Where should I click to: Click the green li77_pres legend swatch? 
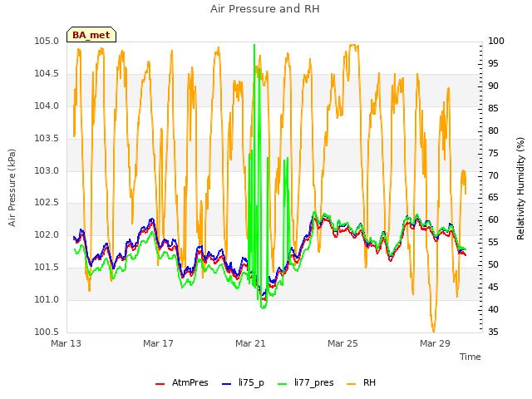282,384
